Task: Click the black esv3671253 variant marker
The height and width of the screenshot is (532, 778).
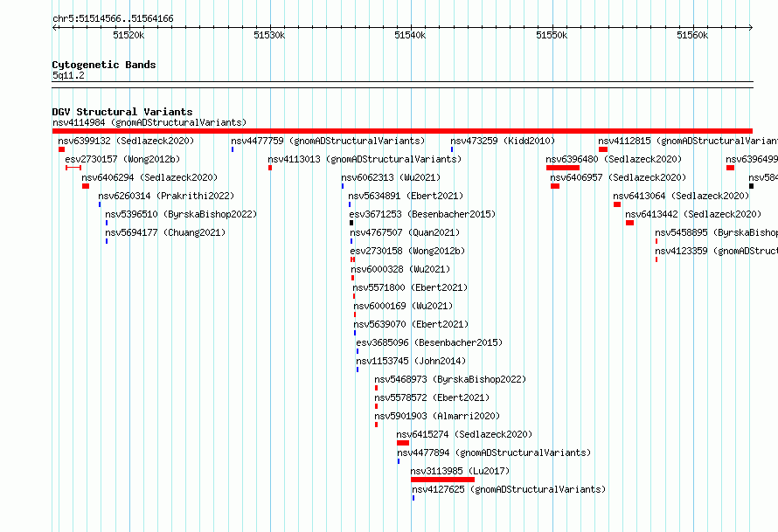Action: (351, 223)
